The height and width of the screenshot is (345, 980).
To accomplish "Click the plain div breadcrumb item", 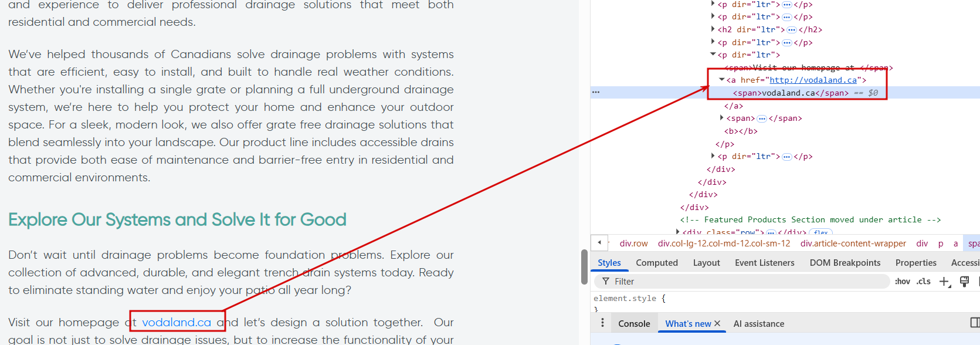I will 922,243.
